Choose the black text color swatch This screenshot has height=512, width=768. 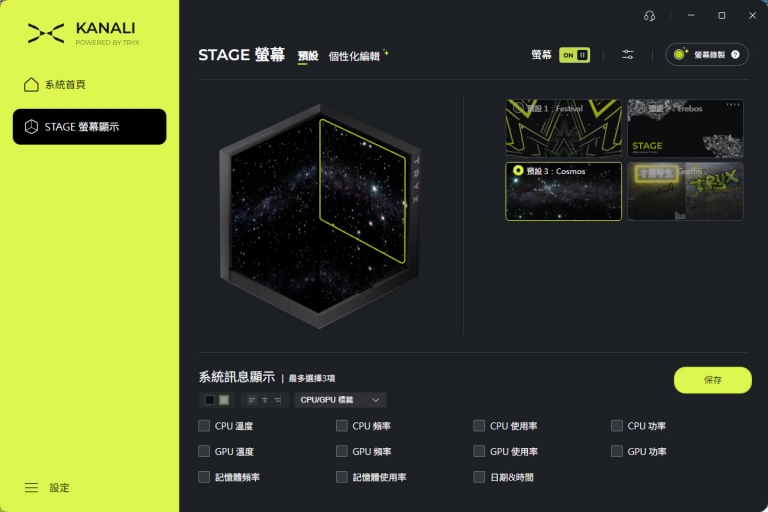(210, 400)
